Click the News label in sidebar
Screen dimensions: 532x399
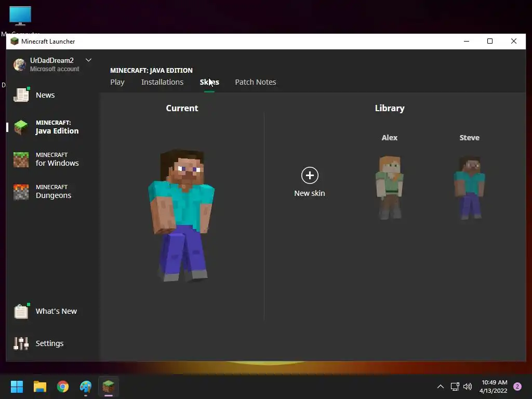click(x=45, y=95)
